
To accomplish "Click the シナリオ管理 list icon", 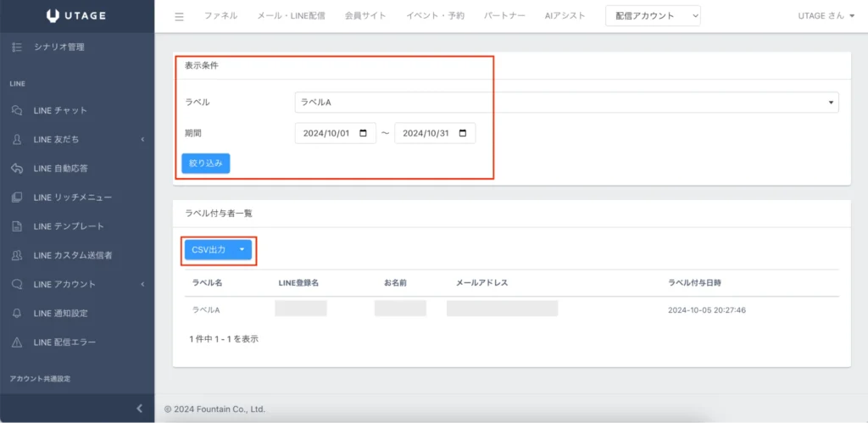I will [x=17, y=47].
